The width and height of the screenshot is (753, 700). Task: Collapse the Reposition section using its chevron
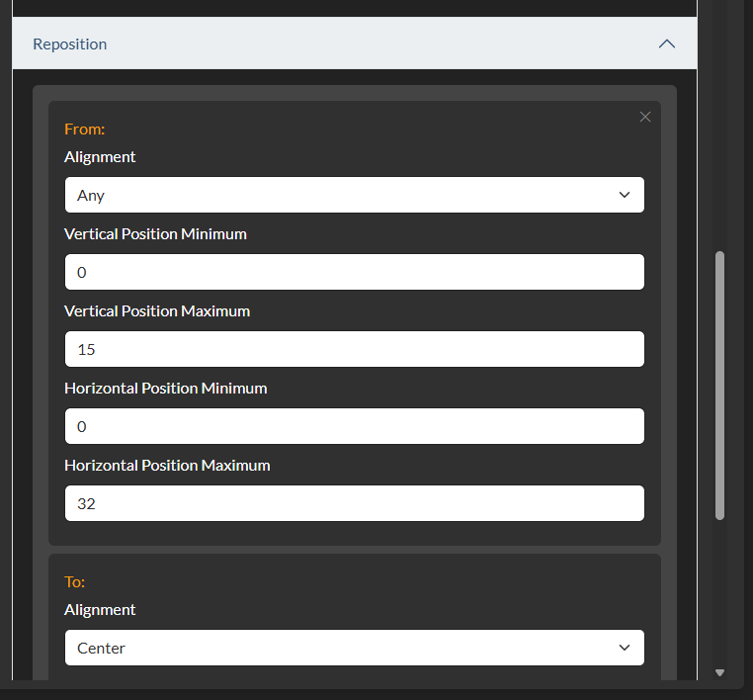tap(667, 44)
